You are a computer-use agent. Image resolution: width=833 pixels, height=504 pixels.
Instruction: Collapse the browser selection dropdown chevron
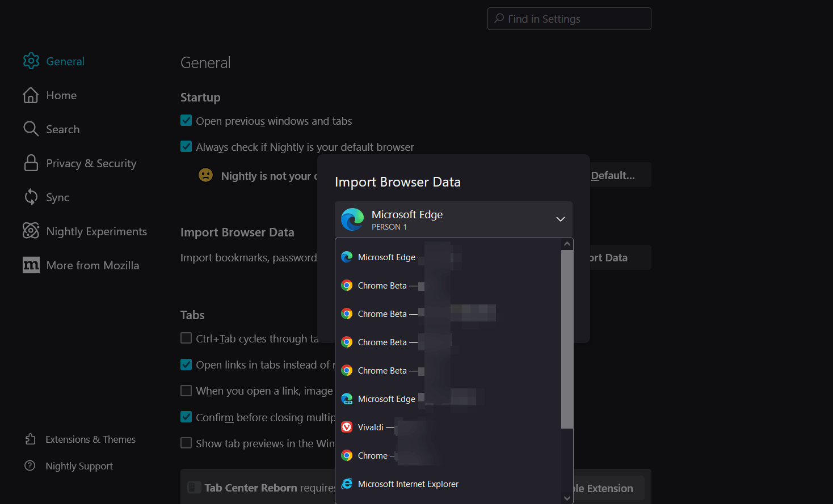coord(560,219)
